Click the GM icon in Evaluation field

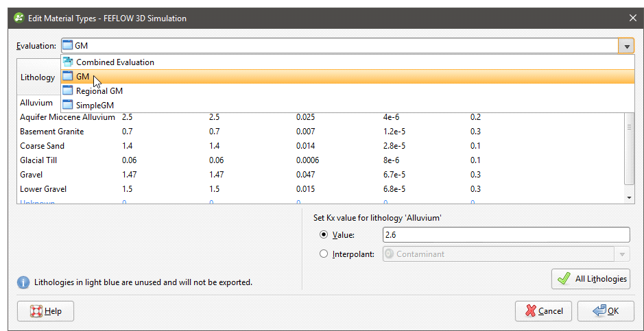pyautogui.click(x=67, y=46)
